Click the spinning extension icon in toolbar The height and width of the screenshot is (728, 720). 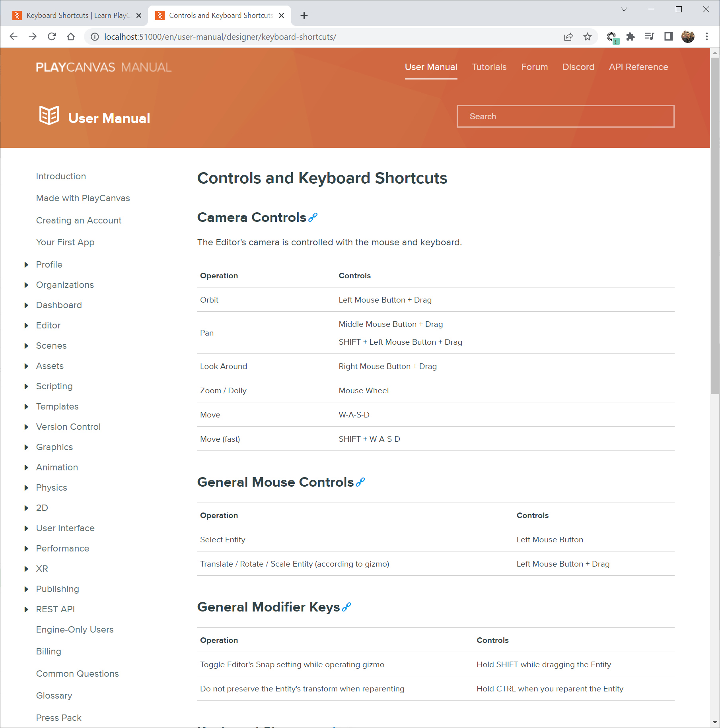click(612, 37)
